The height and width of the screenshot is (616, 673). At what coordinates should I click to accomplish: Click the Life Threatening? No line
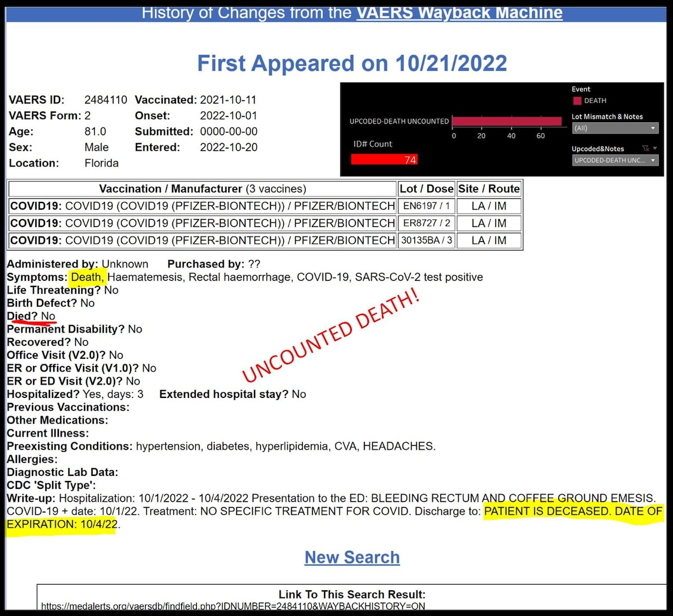63,290
